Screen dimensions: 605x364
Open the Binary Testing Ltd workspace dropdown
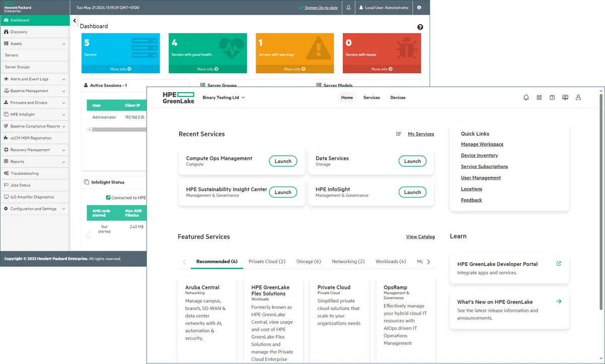[x=223, y=98]
